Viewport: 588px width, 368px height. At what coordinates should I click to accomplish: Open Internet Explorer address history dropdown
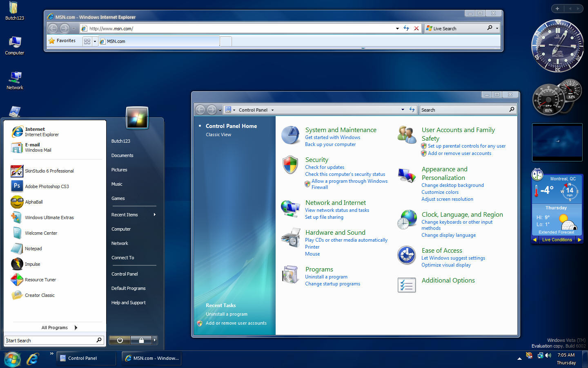click(x=397, y=29)
